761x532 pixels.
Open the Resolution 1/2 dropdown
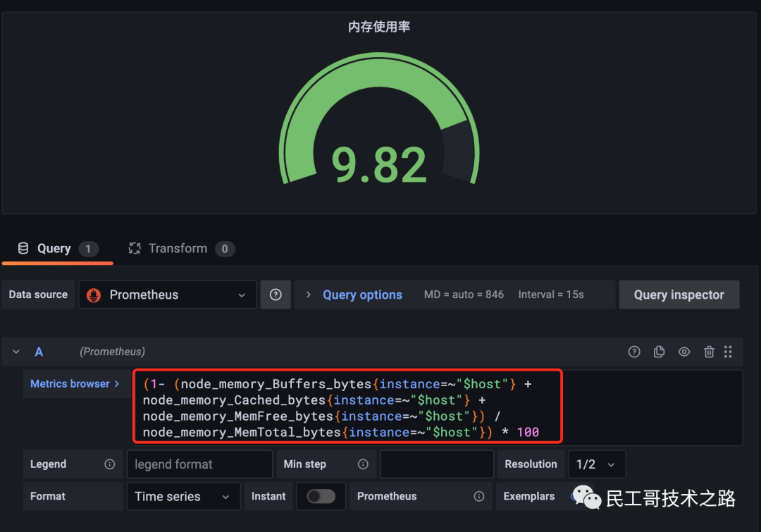[x=597, y=464]
